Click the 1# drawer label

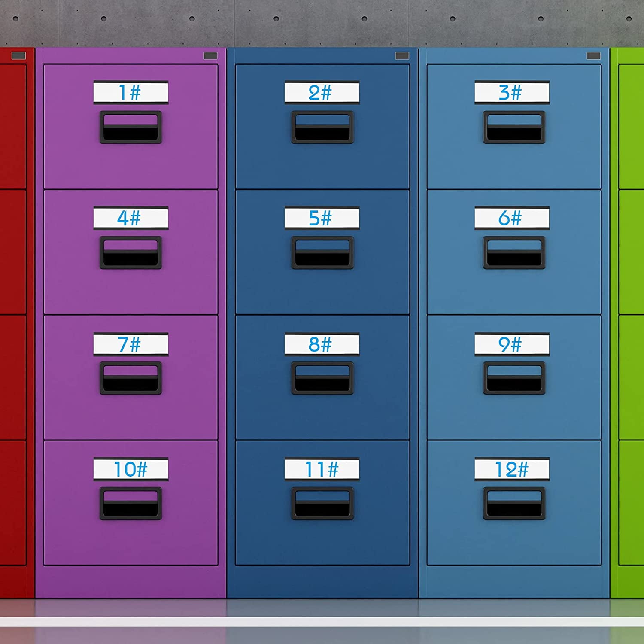point(131,92)
